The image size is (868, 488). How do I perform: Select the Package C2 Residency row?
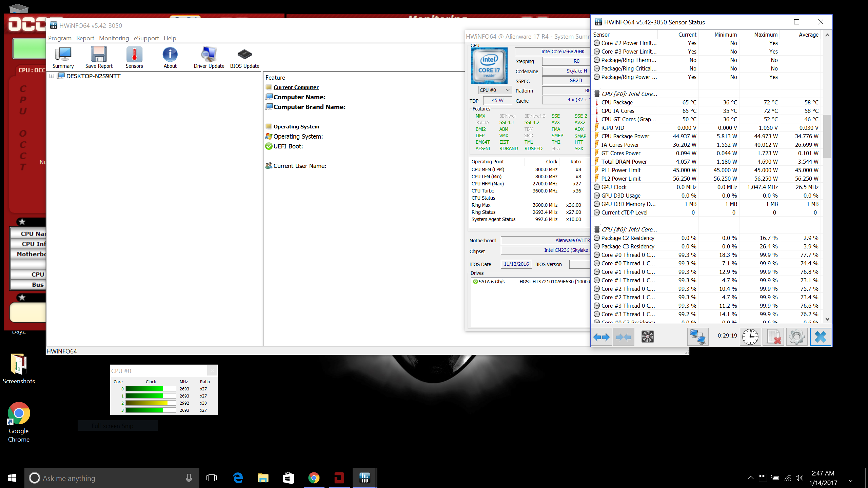pyautogui.click(x=707, y=238)
